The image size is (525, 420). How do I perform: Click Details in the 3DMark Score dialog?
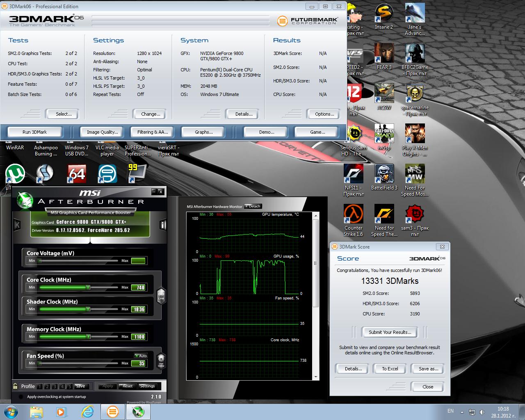coord(353,369)
